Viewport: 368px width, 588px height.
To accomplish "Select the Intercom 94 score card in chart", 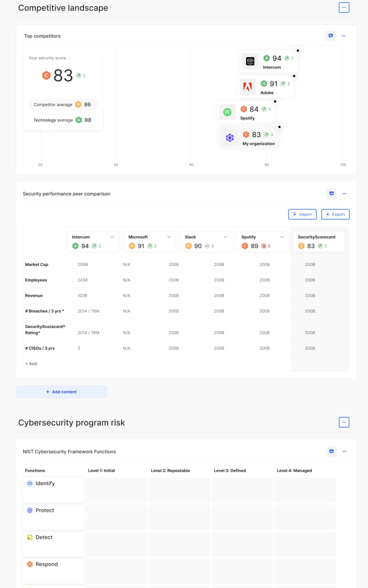I will coord(268,61).
